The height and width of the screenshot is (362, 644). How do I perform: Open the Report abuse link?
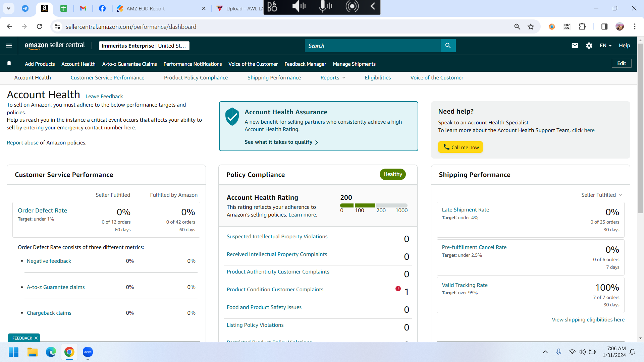click(x=23, y=143)
